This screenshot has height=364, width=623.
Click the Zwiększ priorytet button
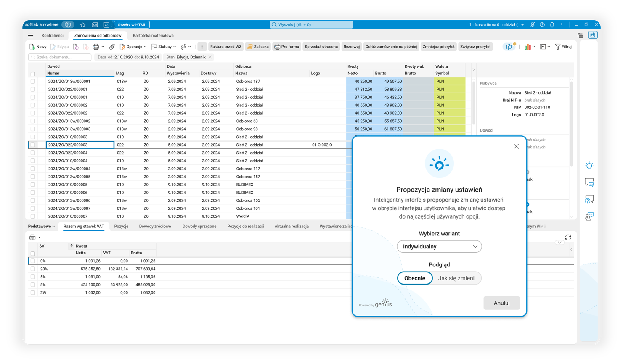tap(475, 47)
